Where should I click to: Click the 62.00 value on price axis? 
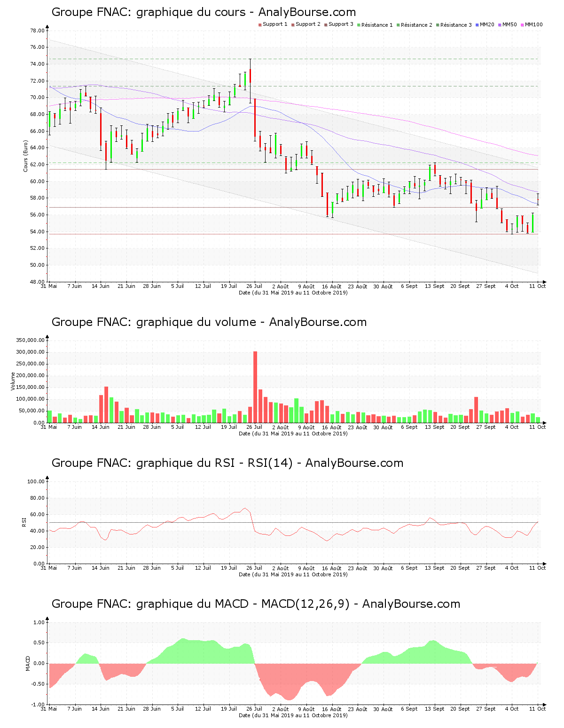point(37,164)
